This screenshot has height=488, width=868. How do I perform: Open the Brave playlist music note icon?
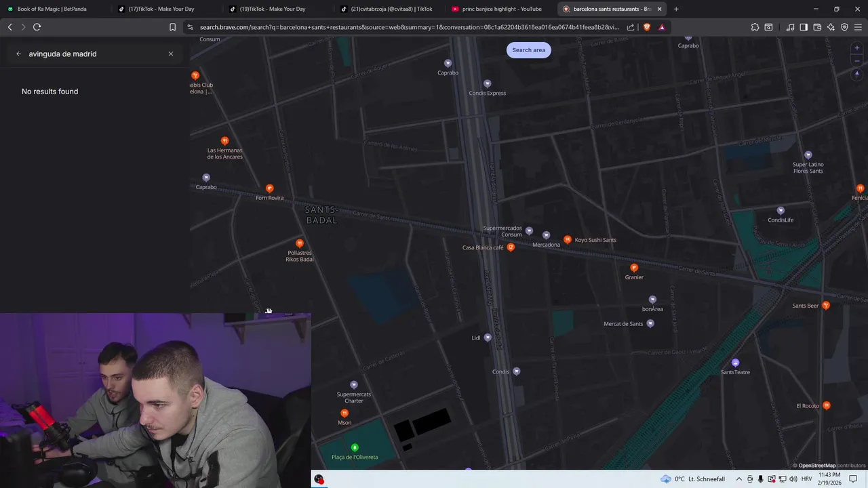pyautogui.click(x=790, y=27)
